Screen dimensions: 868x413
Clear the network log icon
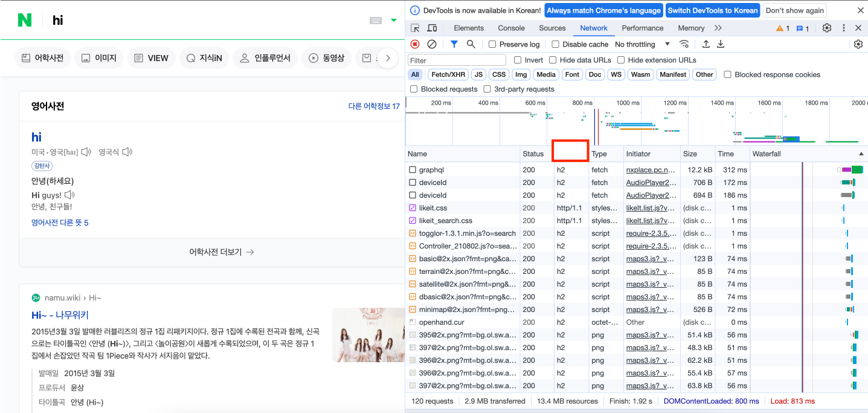click(x=432, y=44)
